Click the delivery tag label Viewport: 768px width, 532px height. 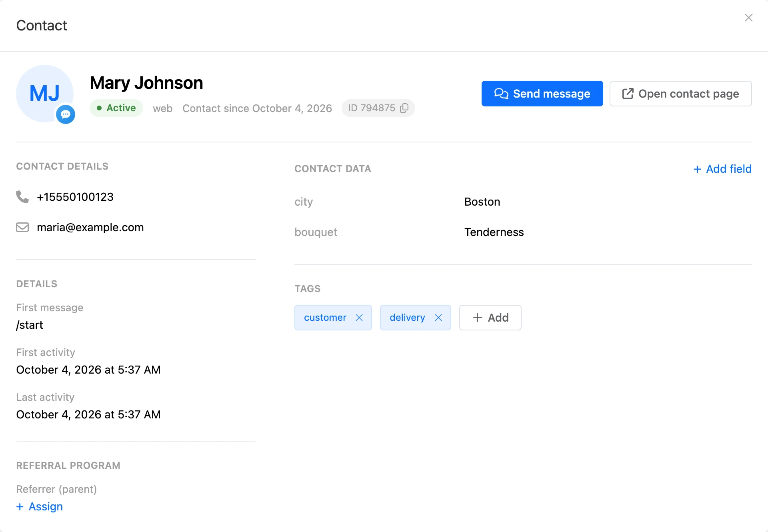pos(407,318)
